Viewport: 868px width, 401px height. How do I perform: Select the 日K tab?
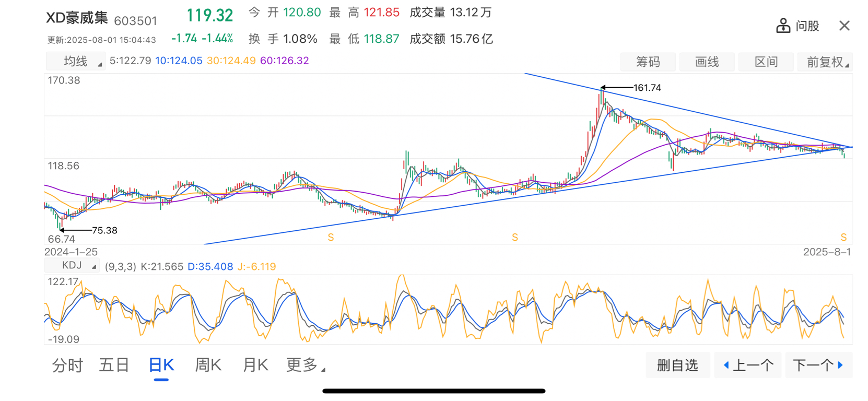pyautogui.click(x=161, y=364)
